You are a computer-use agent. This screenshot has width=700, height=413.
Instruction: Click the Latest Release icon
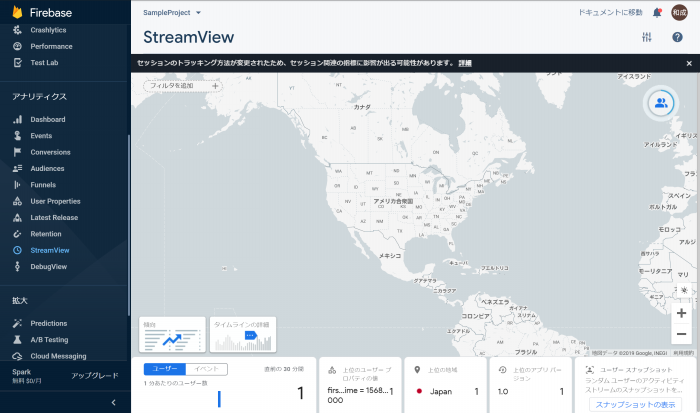click(17, 217)
